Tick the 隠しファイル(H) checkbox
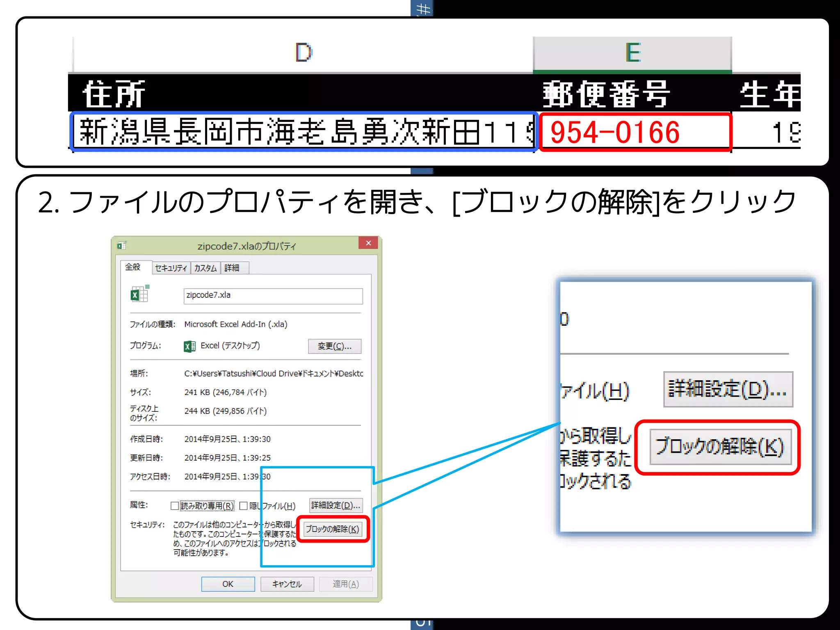 [x=243, y=506]
